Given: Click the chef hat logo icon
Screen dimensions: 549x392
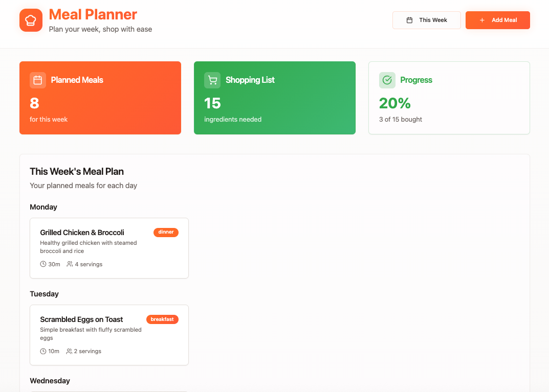Looking at the screenshot, I should (30, 20).
